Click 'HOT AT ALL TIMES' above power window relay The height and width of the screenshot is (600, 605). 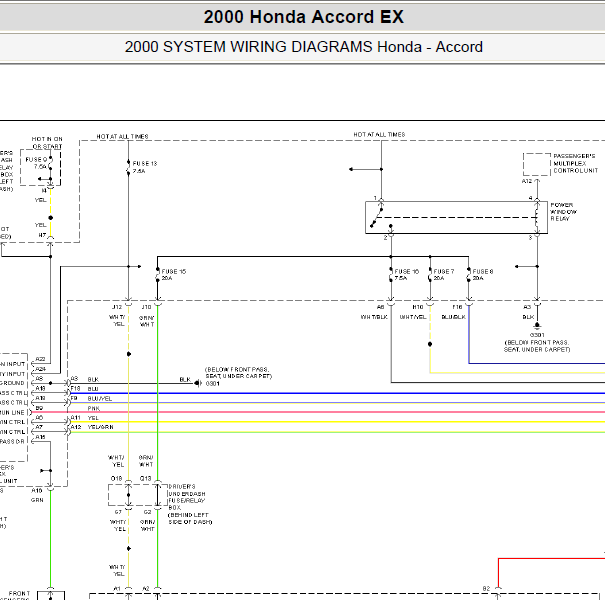(x=379, y=135)
